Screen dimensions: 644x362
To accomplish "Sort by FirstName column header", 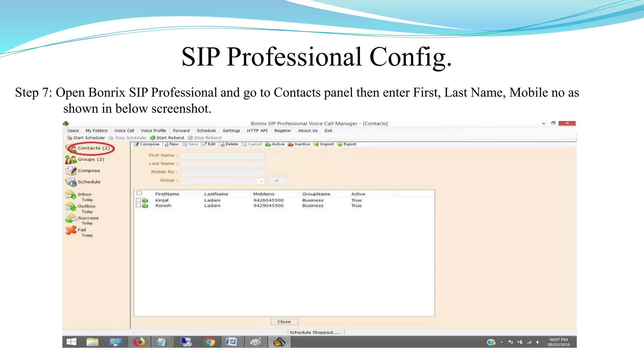I will click(167, 194).
